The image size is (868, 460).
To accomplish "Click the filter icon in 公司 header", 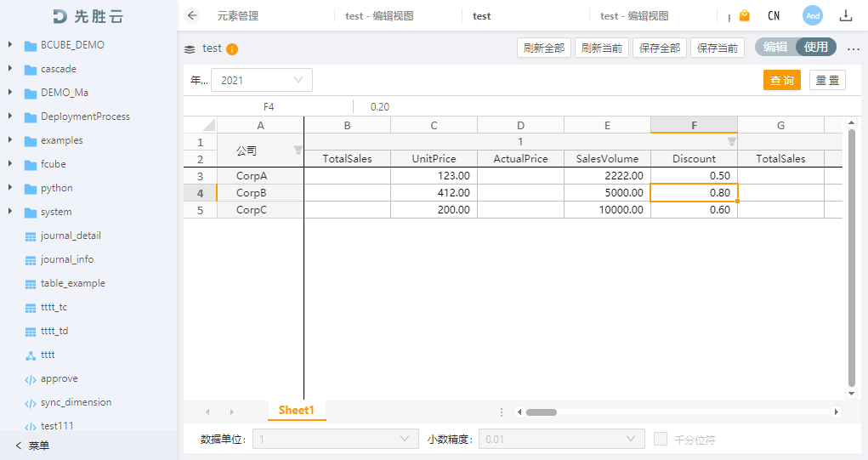I will pos(298,150).
